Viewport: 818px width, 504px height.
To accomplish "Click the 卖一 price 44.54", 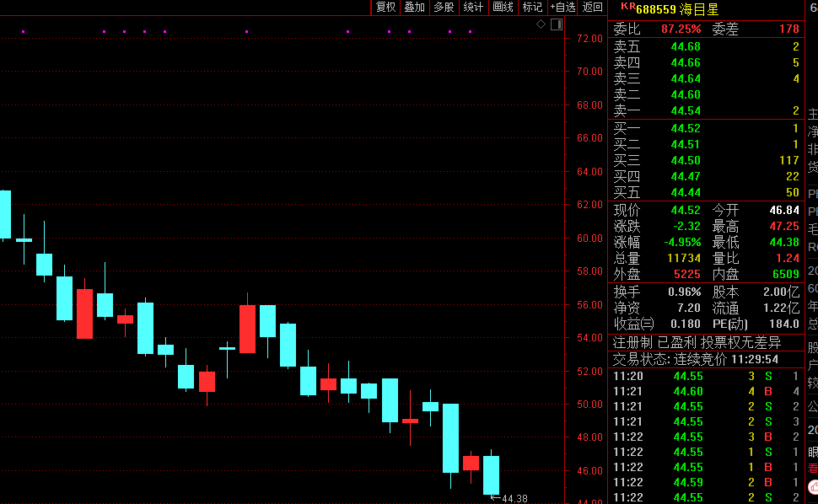I will pyautogui.click(x=686, y=111).
